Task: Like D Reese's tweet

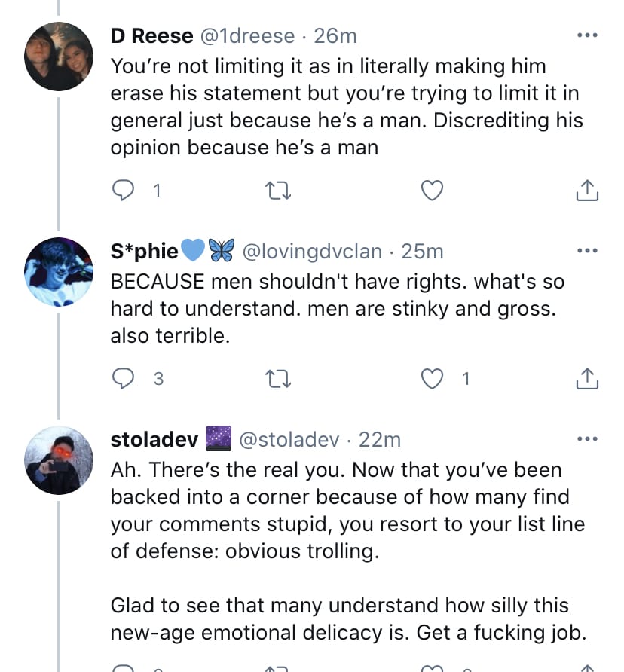Action: tap(431, 191)
